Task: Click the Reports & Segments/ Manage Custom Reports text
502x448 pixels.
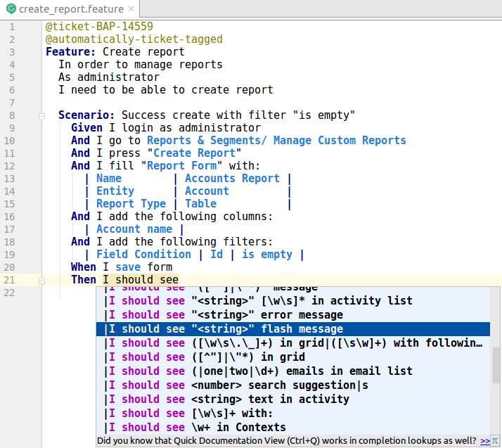Action: pyautogui.click(x=276, y=141)
